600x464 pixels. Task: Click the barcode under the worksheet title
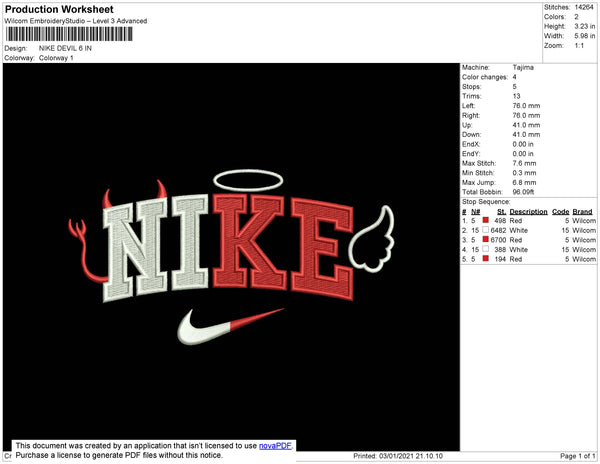pos(69,34)
